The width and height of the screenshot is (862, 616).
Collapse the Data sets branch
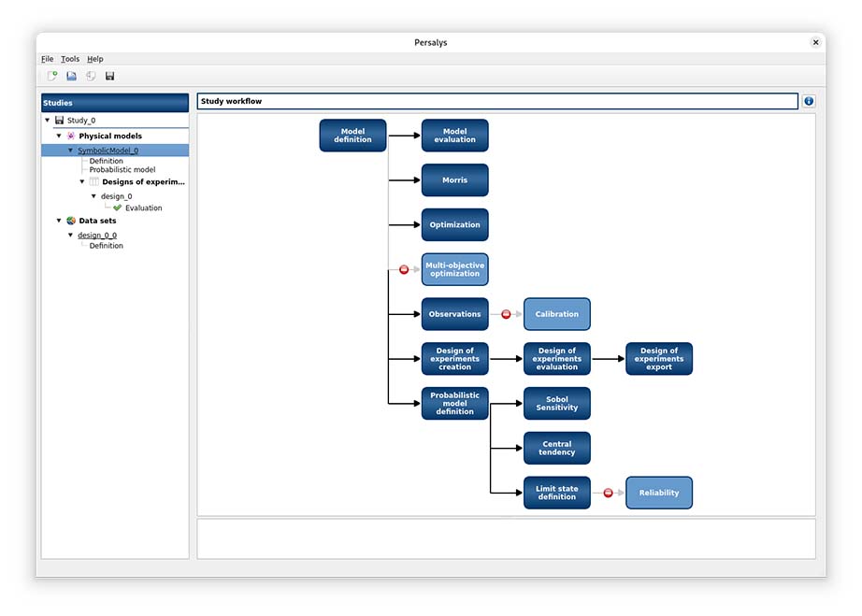tap(59, 222)
